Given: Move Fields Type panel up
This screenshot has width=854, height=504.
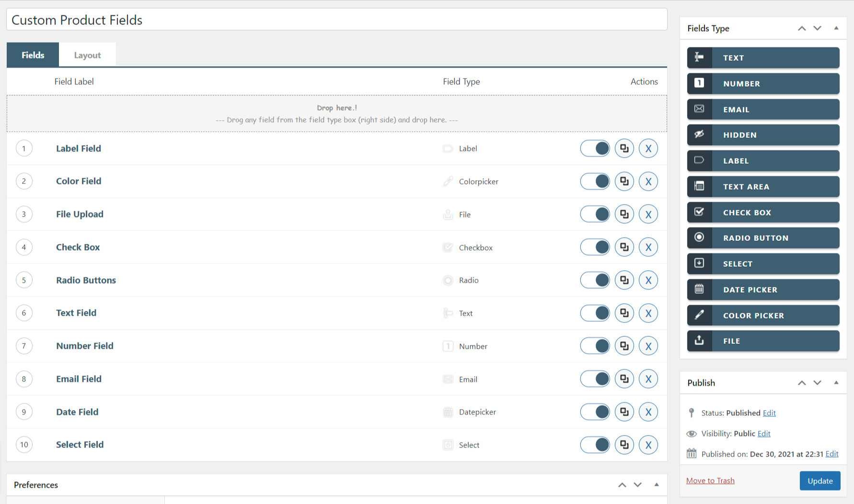Looking at the screenshot, I should (802, 28).
